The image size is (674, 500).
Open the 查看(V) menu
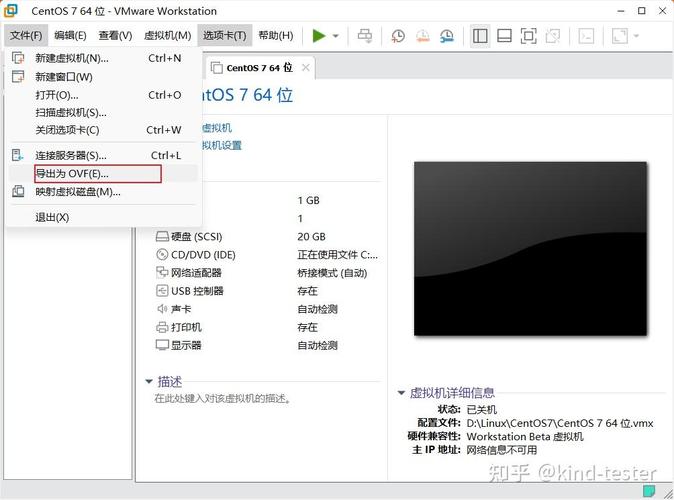[x=115, y=35]
